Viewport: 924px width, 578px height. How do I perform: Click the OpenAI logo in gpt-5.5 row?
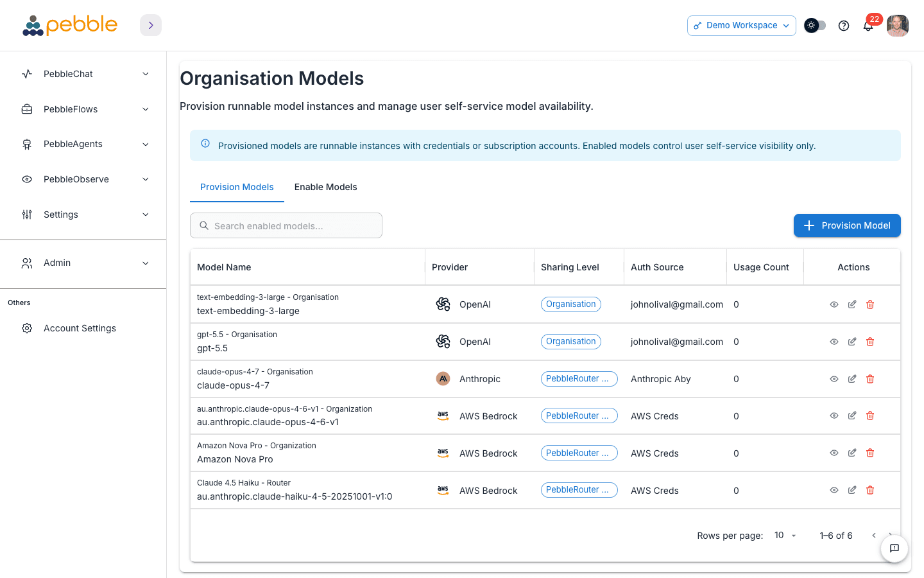(443, 342)
